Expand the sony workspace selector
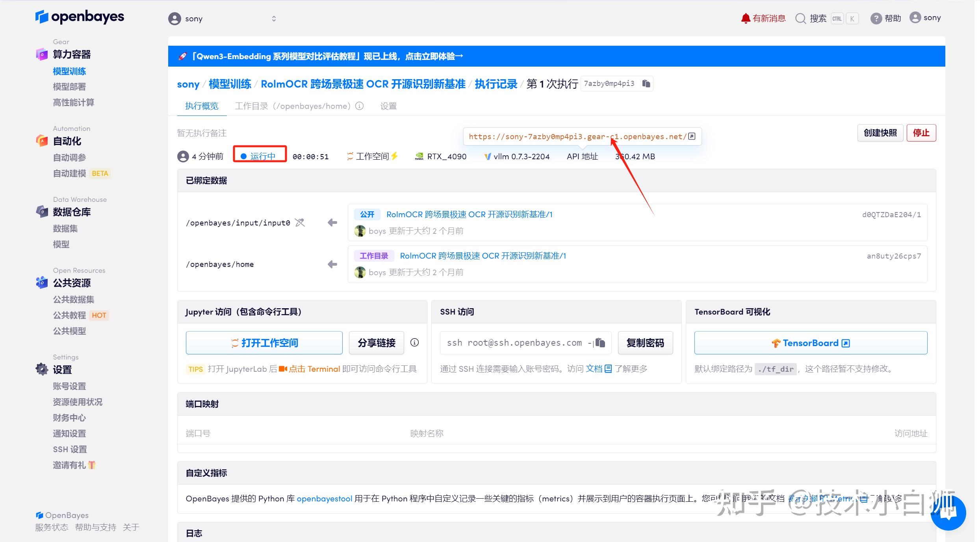980x542 pixels. click(274, 18)
